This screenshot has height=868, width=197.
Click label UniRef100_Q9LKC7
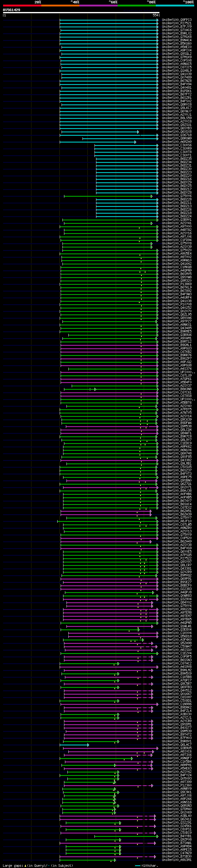tap(177, 108)
